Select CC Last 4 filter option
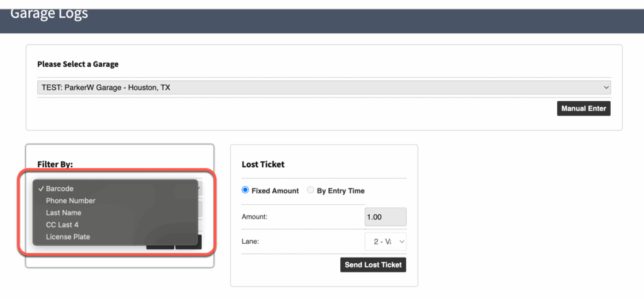This screenshot has height=299, width=644. [x=62, y=225]
